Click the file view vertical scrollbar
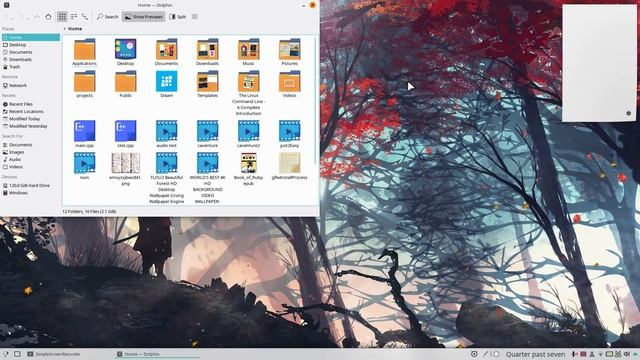This screenshot has width=640, height=360. [316, 100]
